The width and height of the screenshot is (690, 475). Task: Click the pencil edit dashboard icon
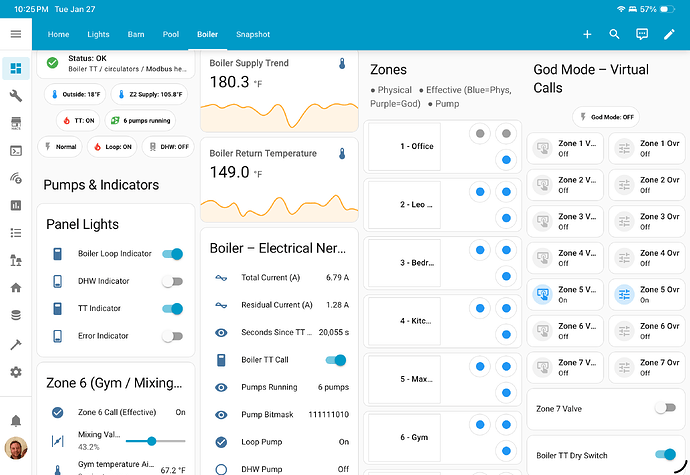pos(669,34)
